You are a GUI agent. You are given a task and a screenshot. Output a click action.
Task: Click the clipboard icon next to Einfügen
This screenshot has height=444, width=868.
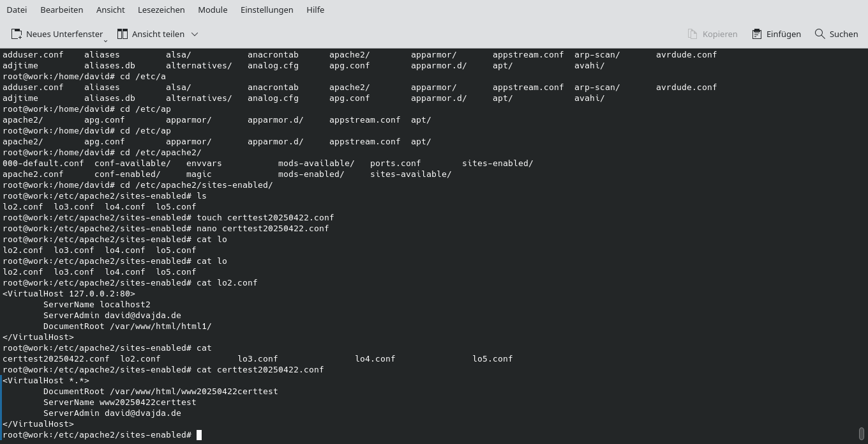pyautogui.click(x=757, y=33)
